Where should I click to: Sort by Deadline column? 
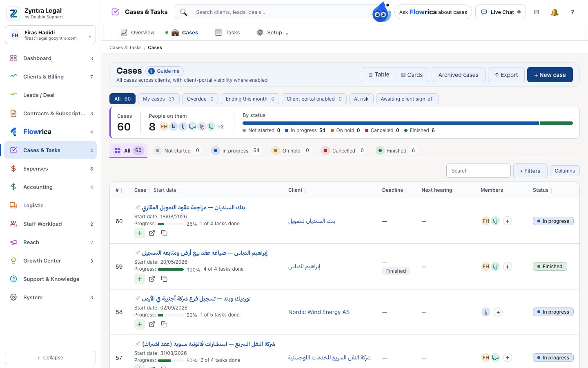tap(394, 190)
